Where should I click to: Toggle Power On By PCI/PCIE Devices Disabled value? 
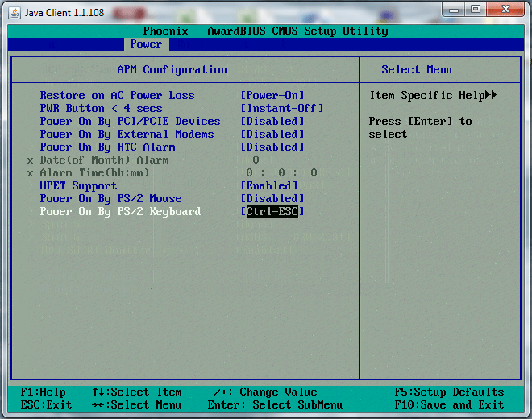(272, 121)
